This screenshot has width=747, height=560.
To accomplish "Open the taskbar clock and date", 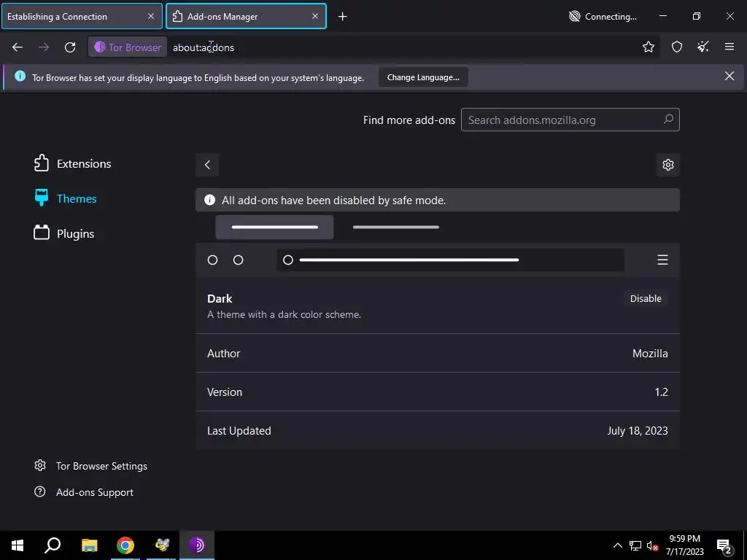I will click(684, 545).
